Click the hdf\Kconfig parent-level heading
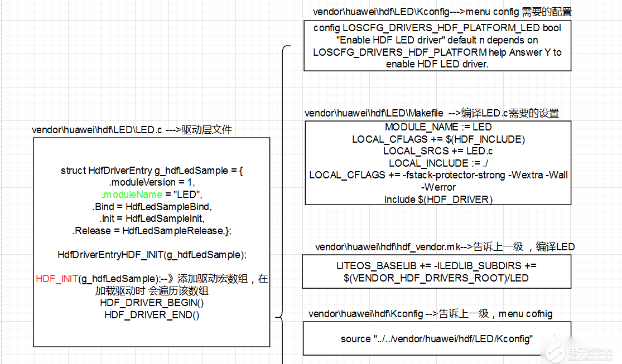Image resolution: width=622 pixels, height=364 pixels. (x=430, y=314)
